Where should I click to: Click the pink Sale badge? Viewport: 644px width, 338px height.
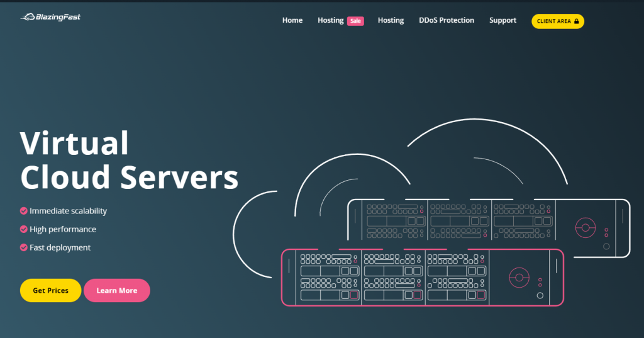(x=355, y=21)
